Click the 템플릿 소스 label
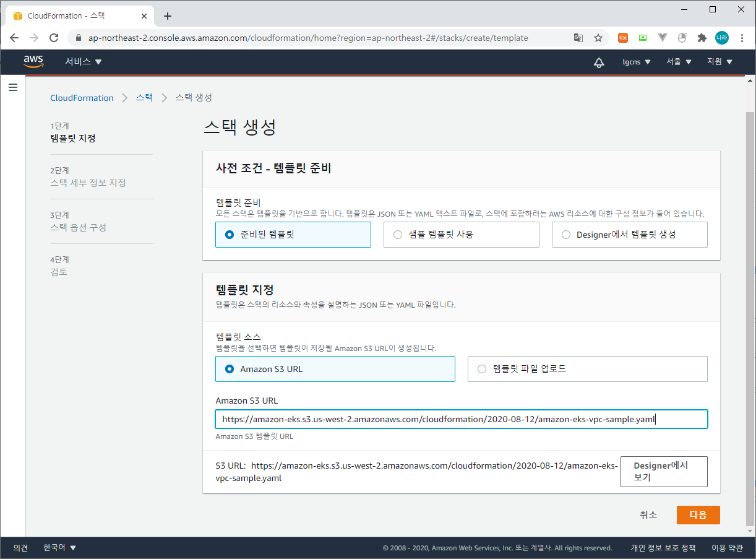The height and width of the screenshot is (559, 756). pos(238,337)
